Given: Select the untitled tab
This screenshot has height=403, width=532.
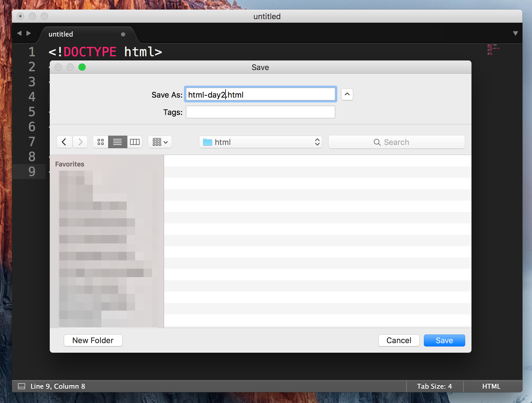Looking at the screenshot, I should click(61, 34).
